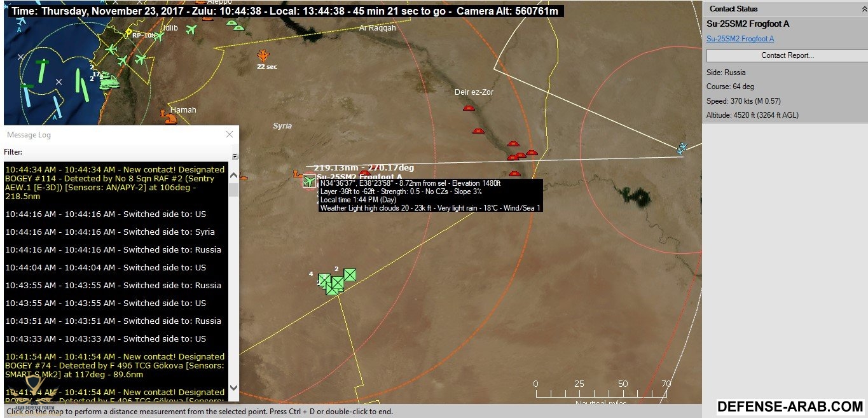Select the orange aircraft labeled 22 sec
Image resolution: width=868 pixels, height=418 pixels.
263,55
